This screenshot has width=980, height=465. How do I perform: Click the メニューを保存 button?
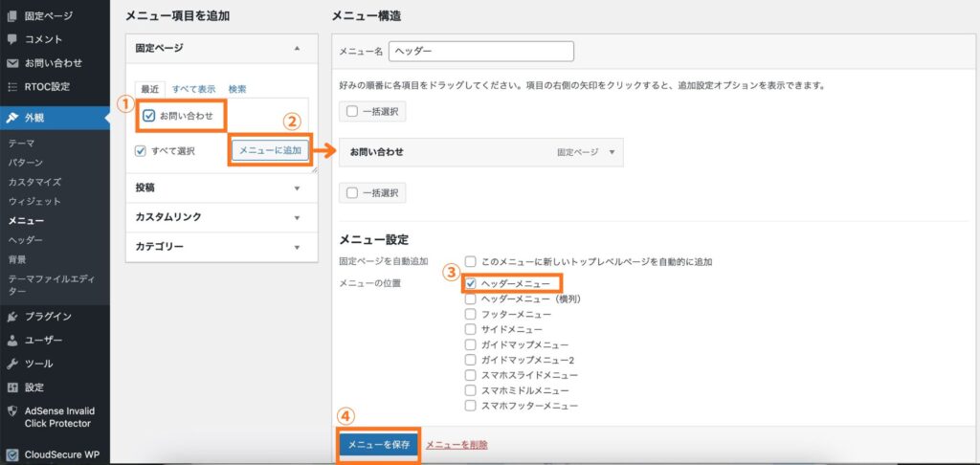click(378, 445)
